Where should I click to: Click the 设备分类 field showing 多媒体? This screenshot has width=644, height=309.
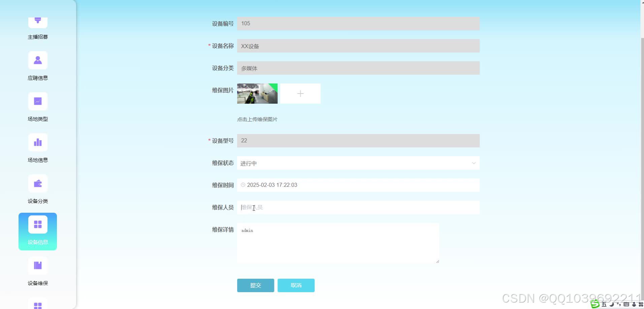click(x=358, y=68)
